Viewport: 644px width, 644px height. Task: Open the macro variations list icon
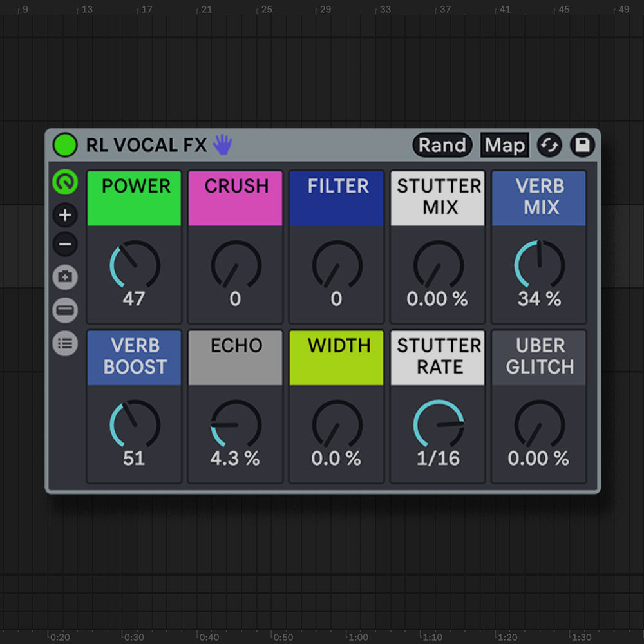(65, 343)
